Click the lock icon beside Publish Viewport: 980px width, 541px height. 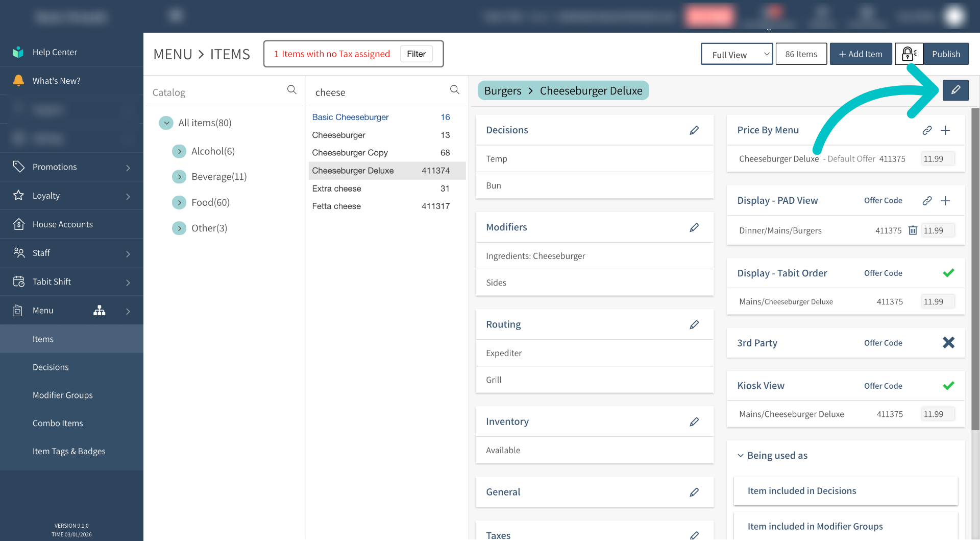pos(909,54)
